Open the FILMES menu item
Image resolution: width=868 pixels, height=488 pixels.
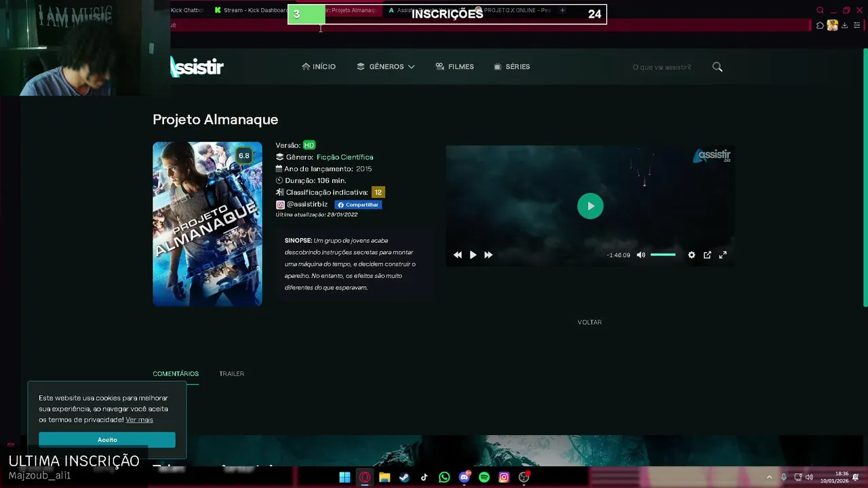point(454,66)
